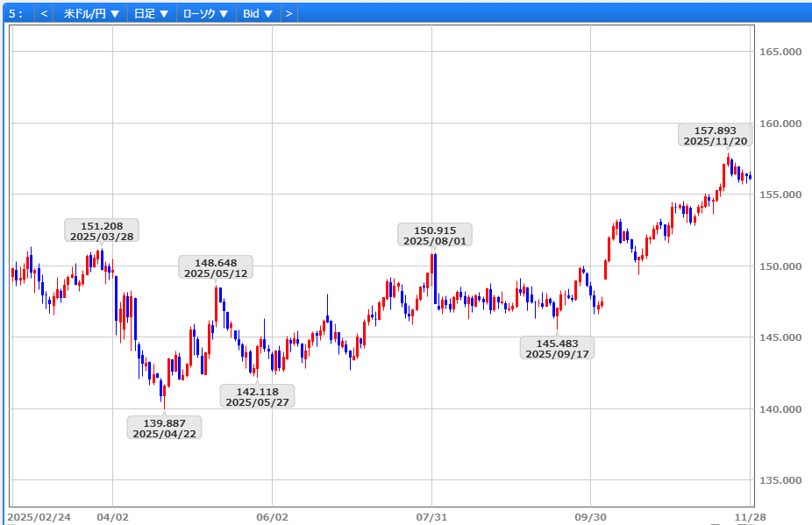Viewport: 812px width, 525px height.
Task: Click the chart number '5 :' label
Action: pyautogui.click(x=16, y=14)
